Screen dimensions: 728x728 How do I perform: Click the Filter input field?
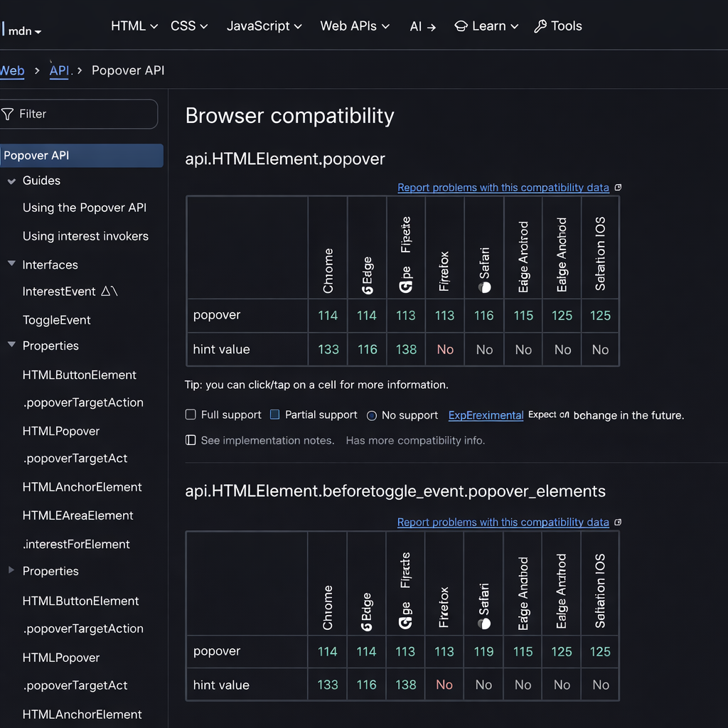[x=78, y=114]
